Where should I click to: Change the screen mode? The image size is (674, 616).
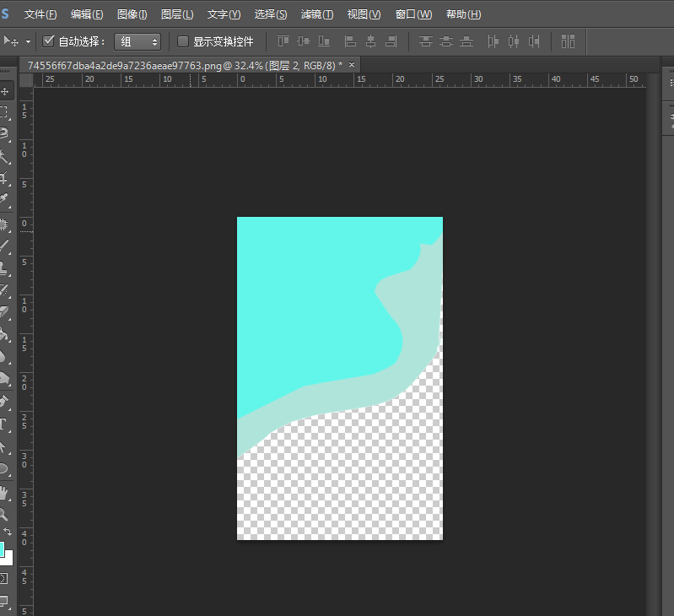pos(4,601)
